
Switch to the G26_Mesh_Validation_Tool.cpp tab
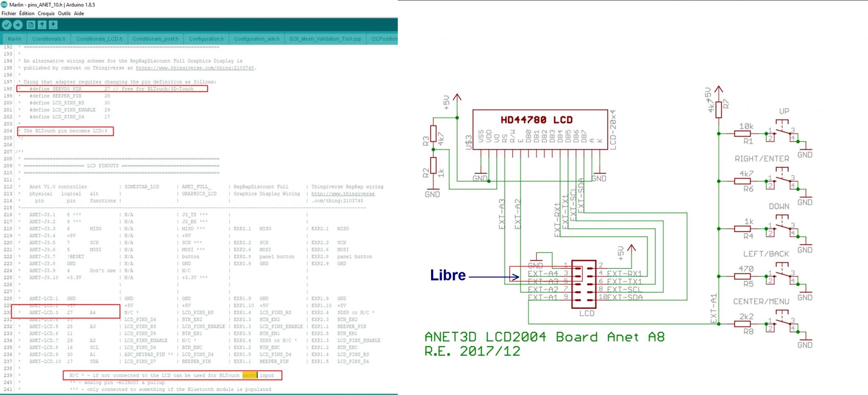(325, 39)
